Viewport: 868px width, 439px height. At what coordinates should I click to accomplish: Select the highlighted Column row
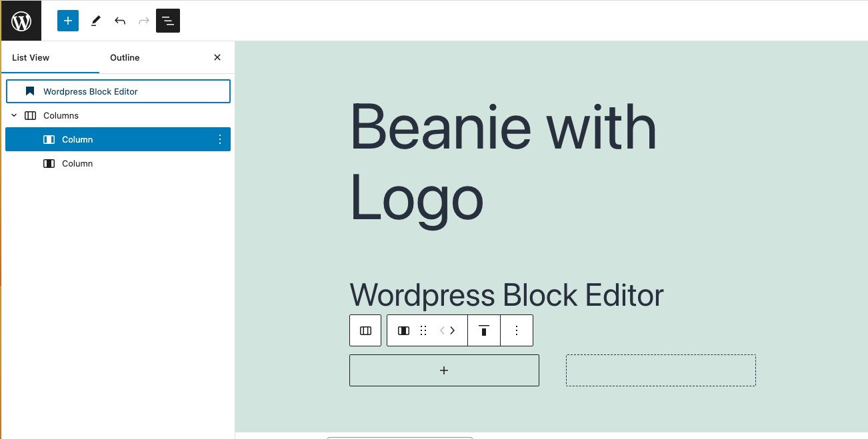pyautogui.click(x=118, y=139)
